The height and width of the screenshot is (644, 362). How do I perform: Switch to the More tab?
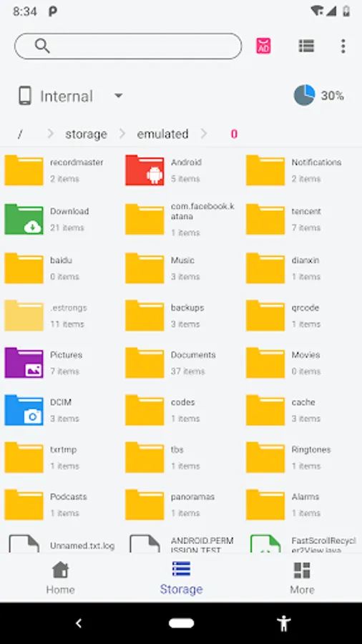coord(302,578)
